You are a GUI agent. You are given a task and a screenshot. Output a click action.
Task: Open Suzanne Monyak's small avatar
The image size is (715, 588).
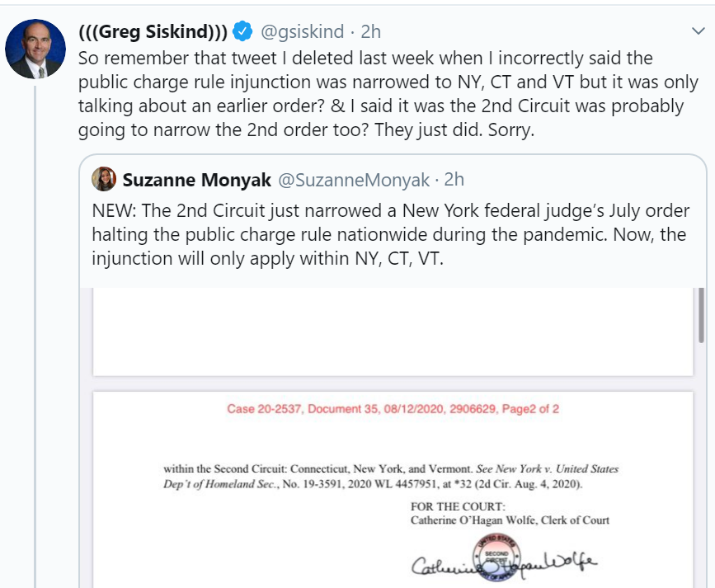[104, 179]
